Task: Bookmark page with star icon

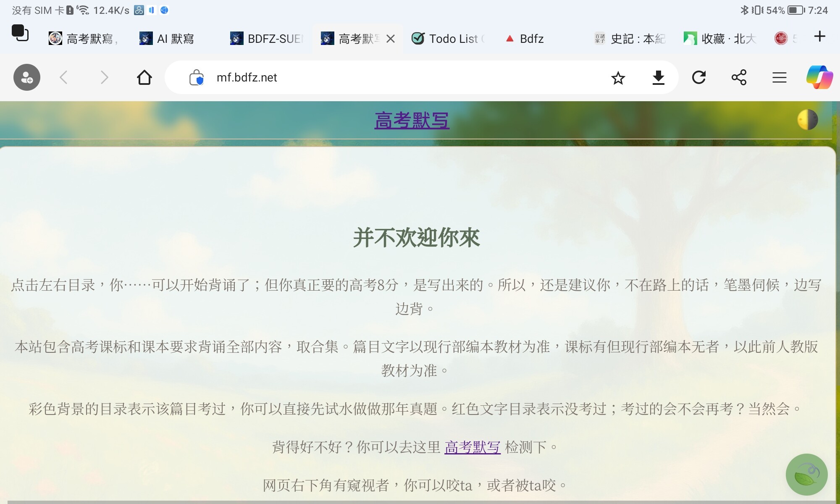Action: 618,78
